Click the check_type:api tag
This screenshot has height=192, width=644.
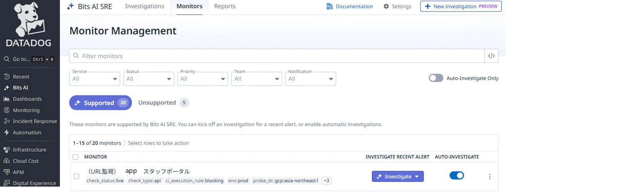[x=145, y=181]
